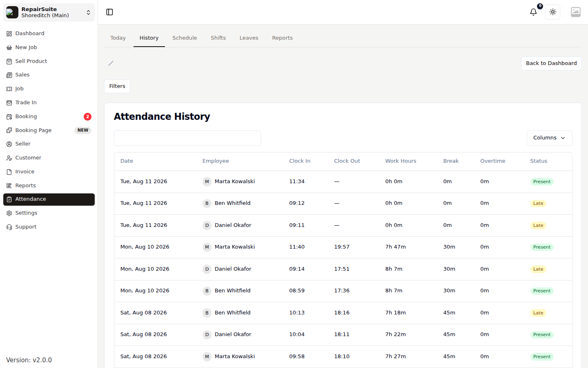Click the user avatar image

(576, 12)
